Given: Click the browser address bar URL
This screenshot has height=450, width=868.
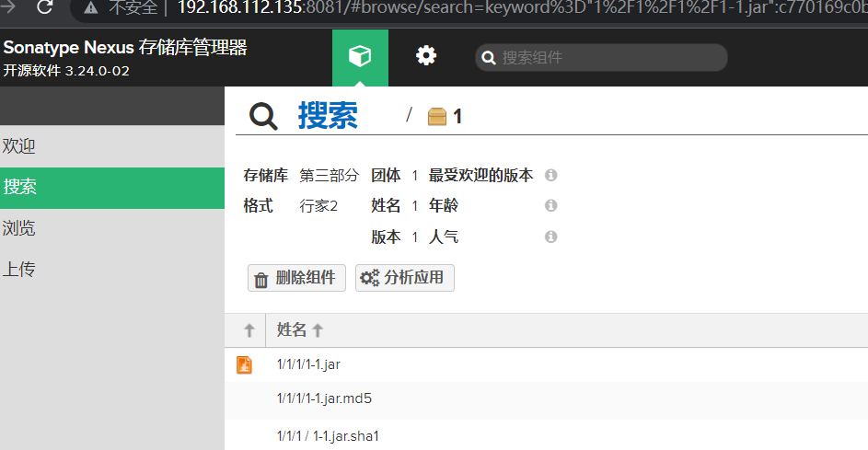Looking at the screenshot, I should (522, 7).
